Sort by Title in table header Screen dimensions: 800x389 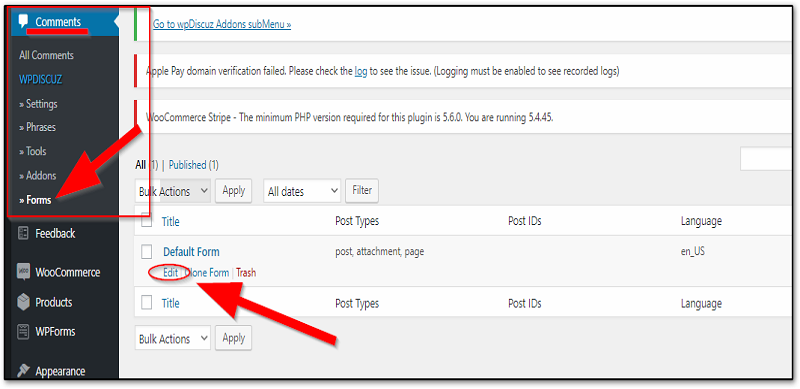tap(170, 221)
